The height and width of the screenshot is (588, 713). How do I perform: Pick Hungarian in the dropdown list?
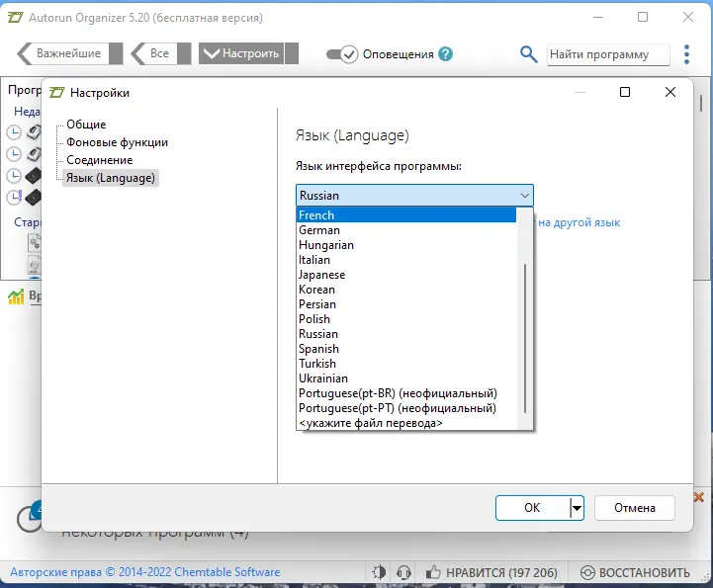pyautogui.click(x=406, y=245)
